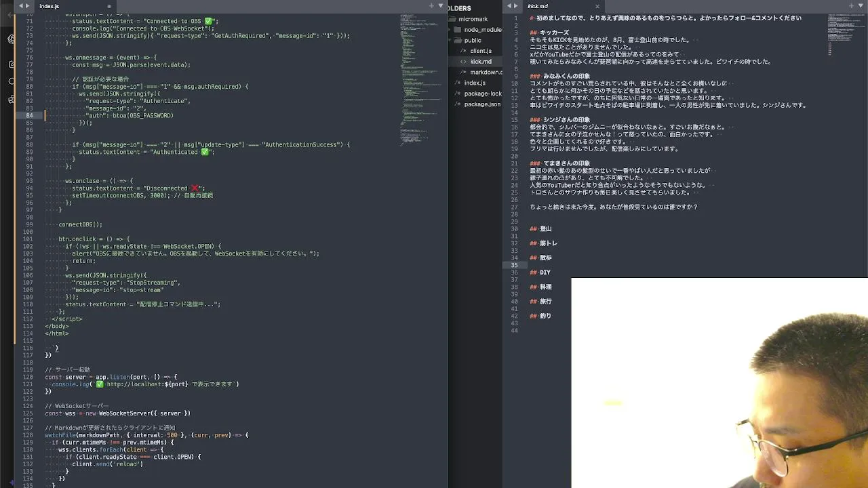Viewport: 868px width, 488px height.
Task: Open package.json in the sidebar
Action: (482, 104)
